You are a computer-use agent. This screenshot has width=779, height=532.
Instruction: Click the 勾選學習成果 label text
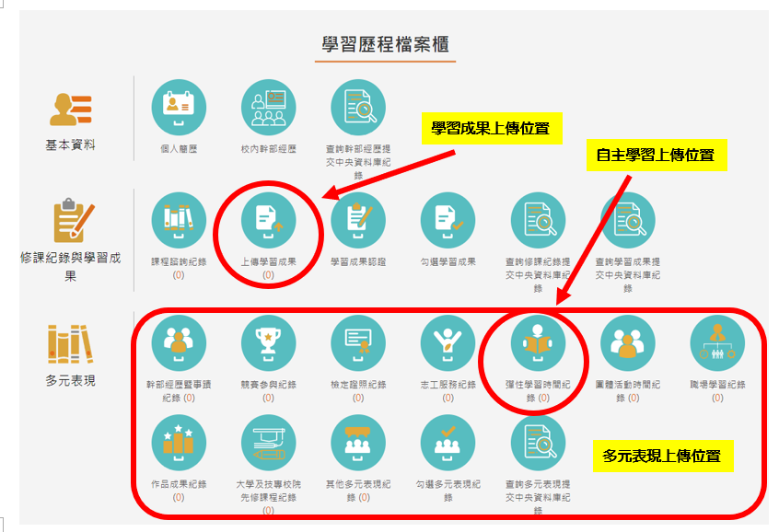coord(448,261)
